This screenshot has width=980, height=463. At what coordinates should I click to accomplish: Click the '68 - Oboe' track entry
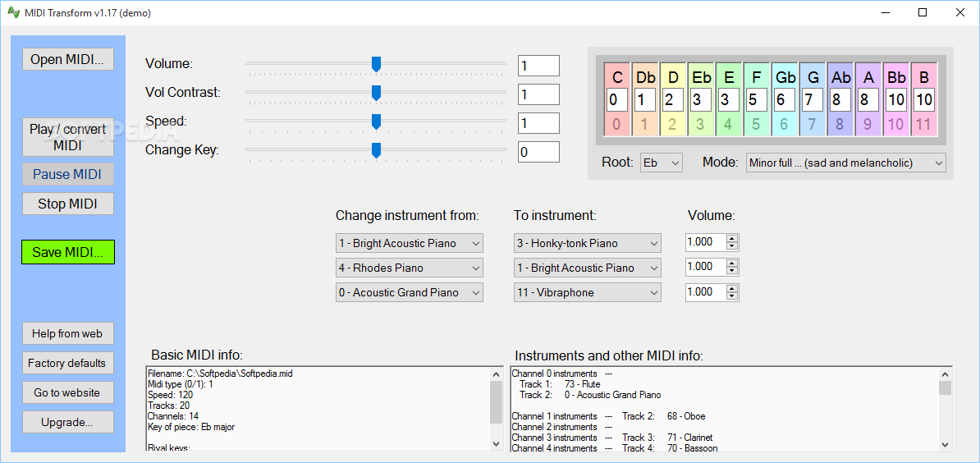pos(686,416)
